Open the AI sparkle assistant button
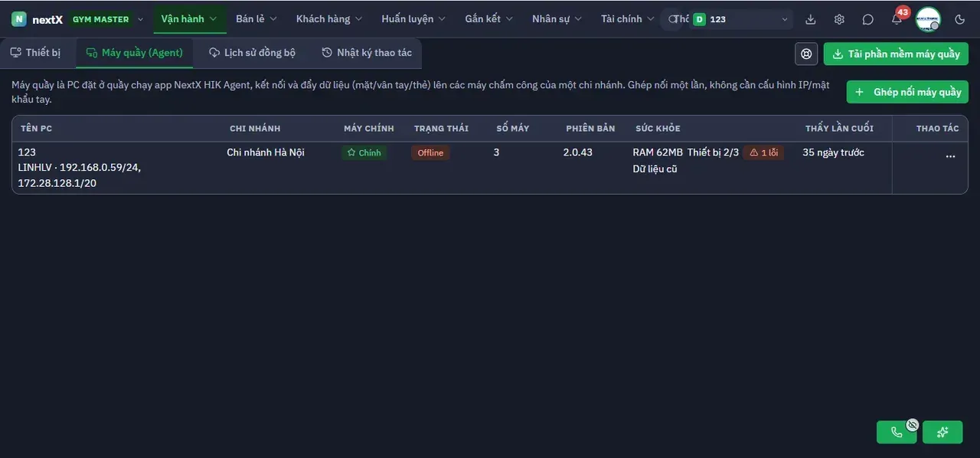 tap(942, 432)
